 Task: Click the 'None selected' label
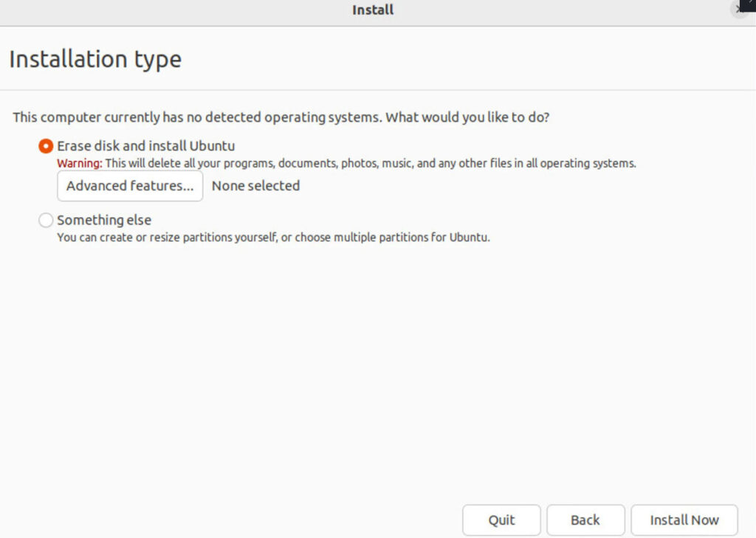pyautogui.click(x=256, y=185)
